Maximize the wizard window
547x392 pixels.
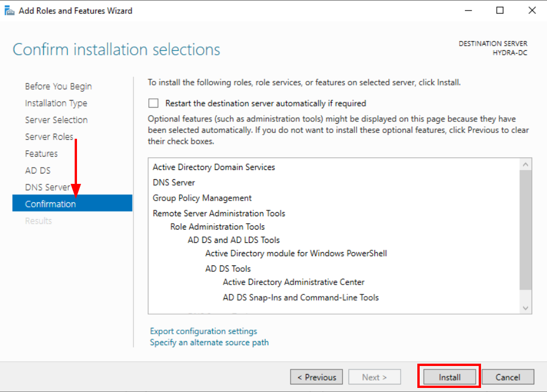pyautogui.click(x=500, y=10)
